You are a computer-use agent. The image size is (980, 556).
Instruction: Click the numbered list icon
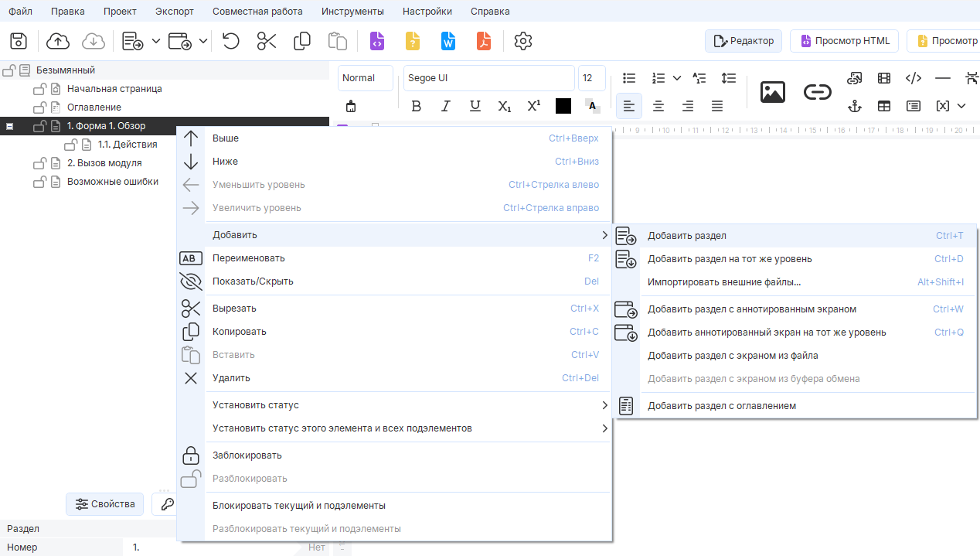658,78
